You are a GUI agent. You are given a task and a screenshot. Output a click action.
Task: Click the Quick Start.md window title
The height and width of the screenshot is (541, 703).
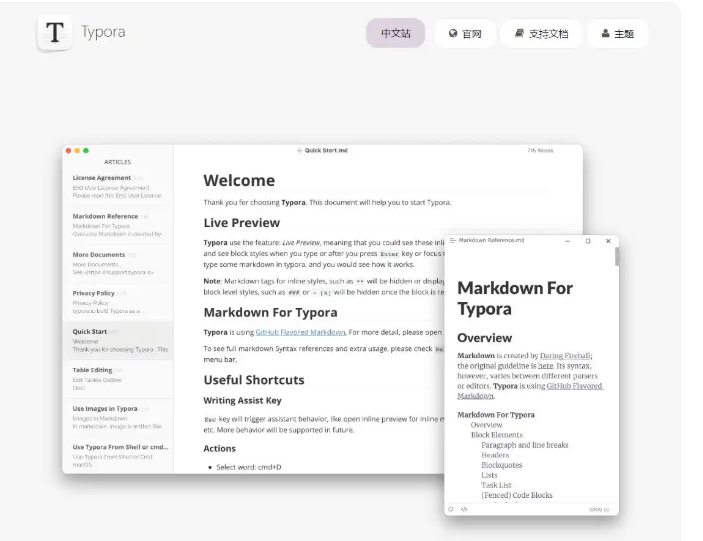(326, 151)
